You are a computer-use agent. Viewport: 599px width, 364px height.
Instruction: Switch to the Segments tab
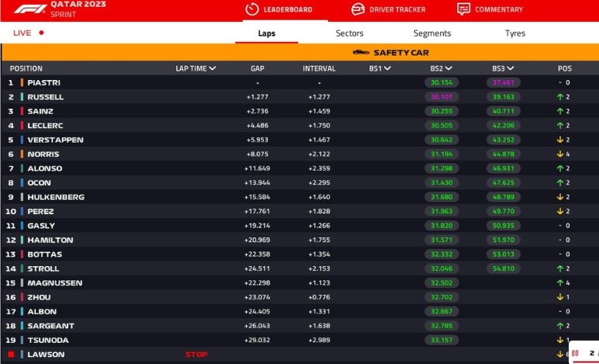click(432, 33)
